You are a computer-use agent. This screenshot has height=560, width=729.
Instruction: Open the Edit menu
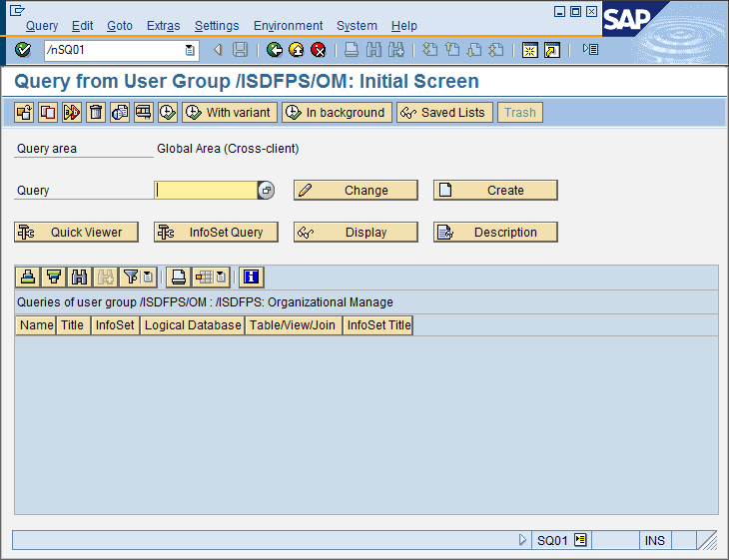click(x=82, y=26)
